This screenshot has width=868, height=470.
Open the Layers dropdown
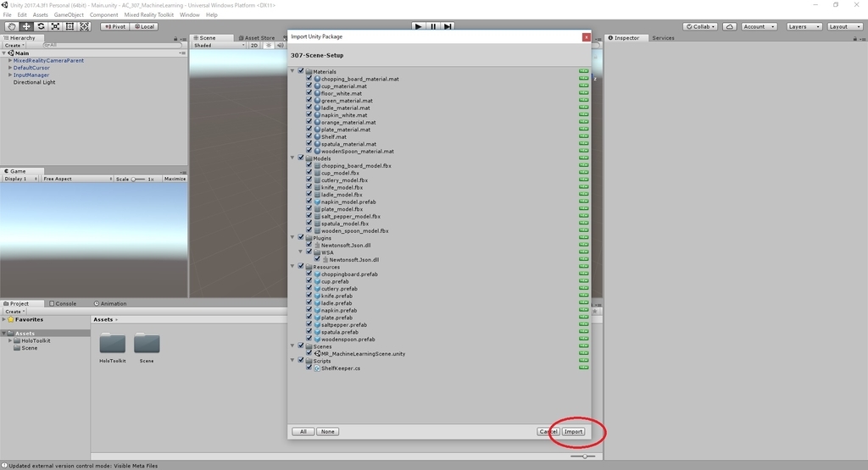pos(804,26)
